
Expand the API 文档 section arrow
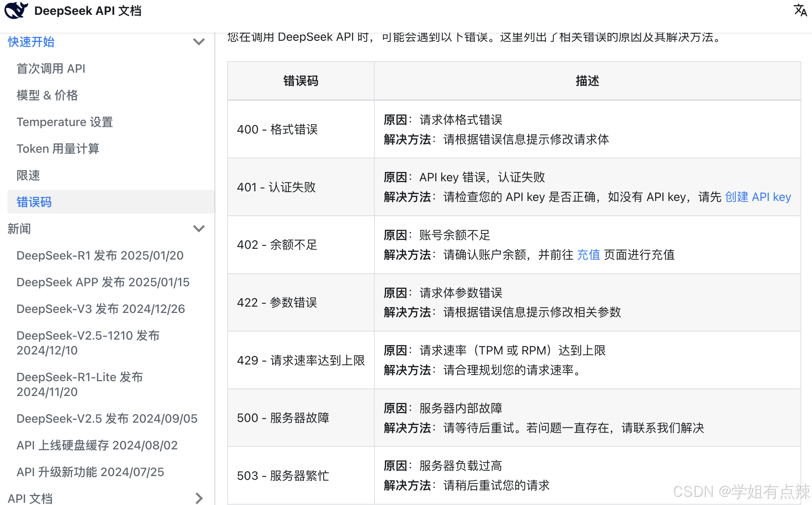point(199,498)
